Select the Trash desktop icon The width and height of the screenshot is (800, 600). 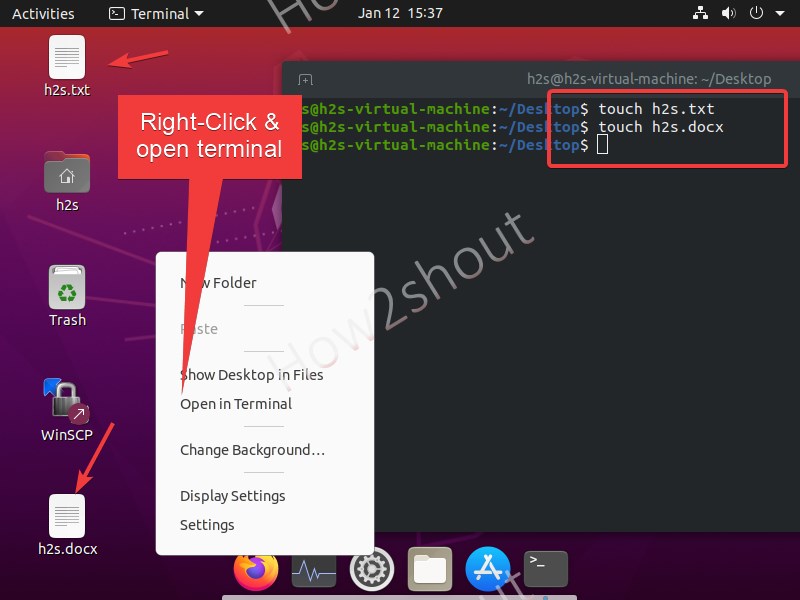(x=67, y=287)
